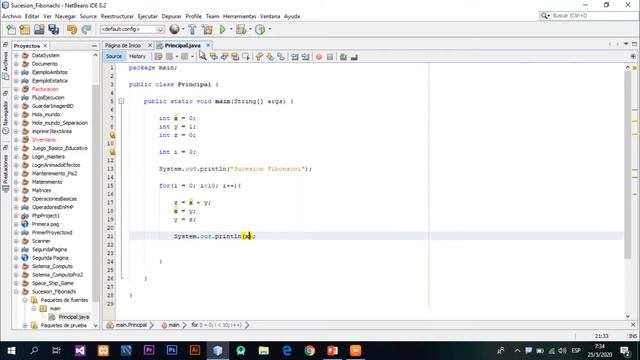
Task: Switch to the Página de Inicio tab
Action: pos(123,45)
